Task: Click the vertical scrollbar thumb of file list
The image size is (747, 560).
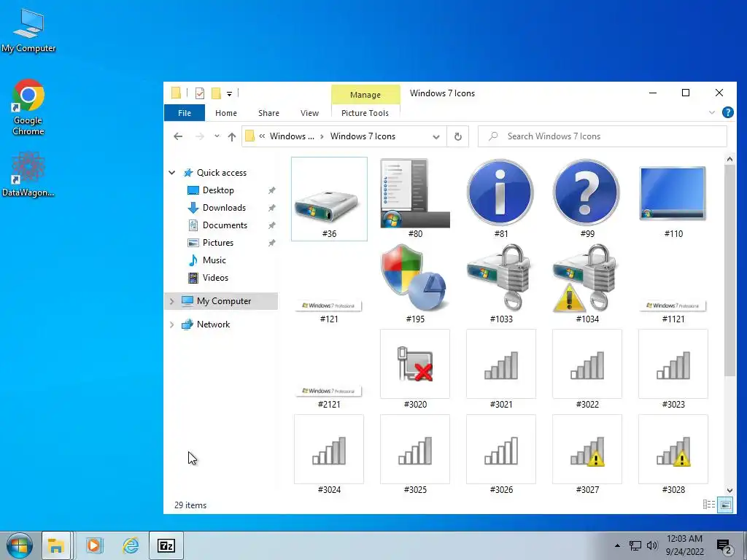Action: [x=729, y=271]
